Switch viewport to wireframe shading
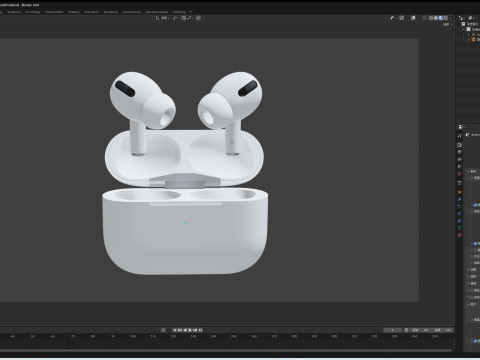 [431, 18]
